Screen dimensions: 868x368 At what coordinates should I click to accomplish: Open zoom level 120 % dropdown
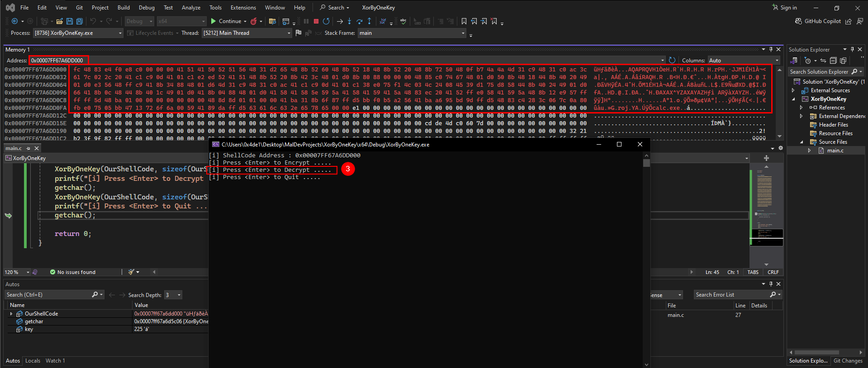[17, 272]
